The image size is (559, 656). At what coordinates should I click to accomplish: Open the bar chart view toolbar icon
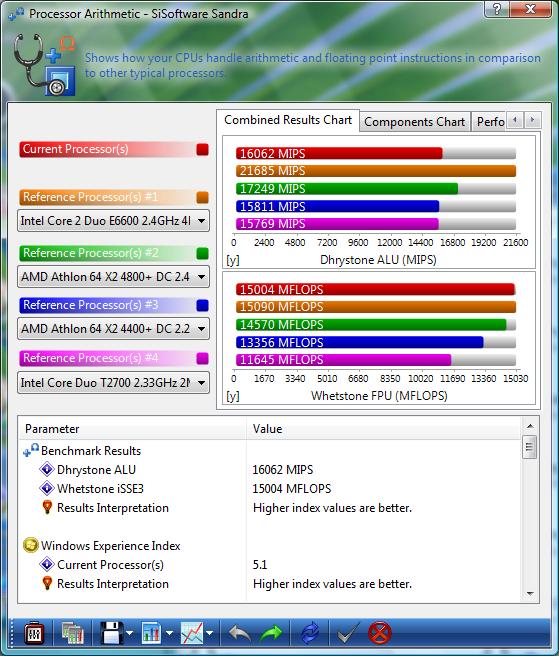coord(151,633)
